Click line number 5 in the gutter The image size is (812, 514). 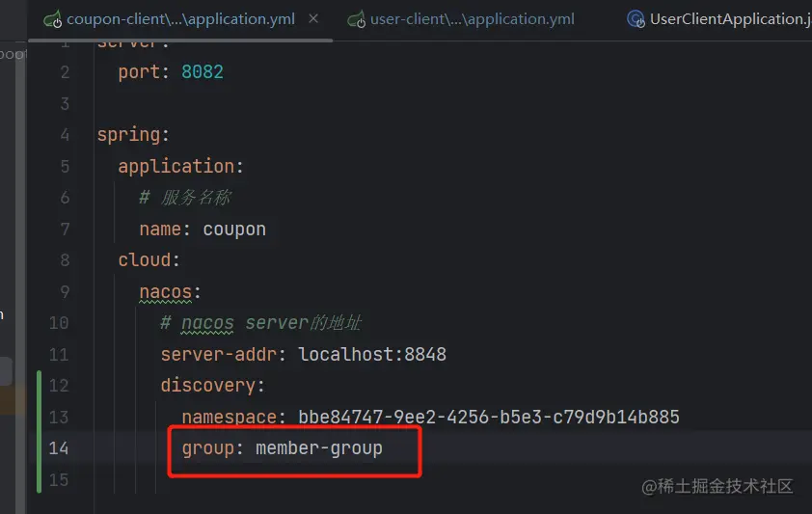(65, 167)
